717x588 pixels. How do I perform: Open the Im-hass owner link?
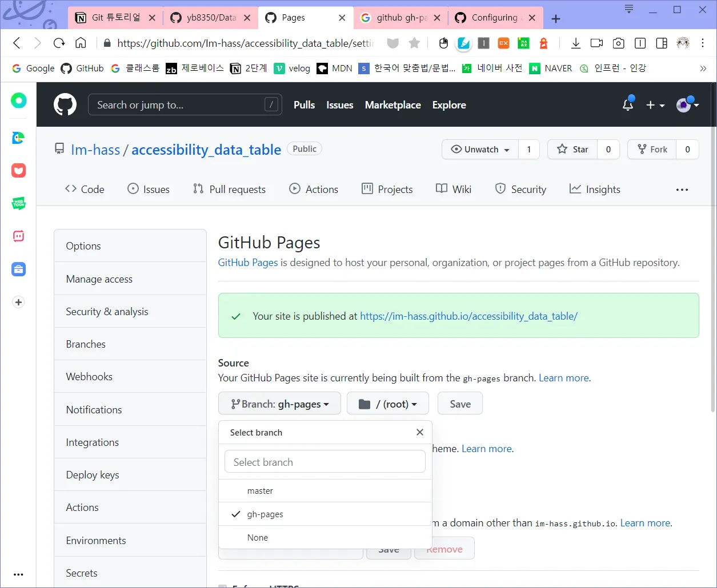click(95, 150)
